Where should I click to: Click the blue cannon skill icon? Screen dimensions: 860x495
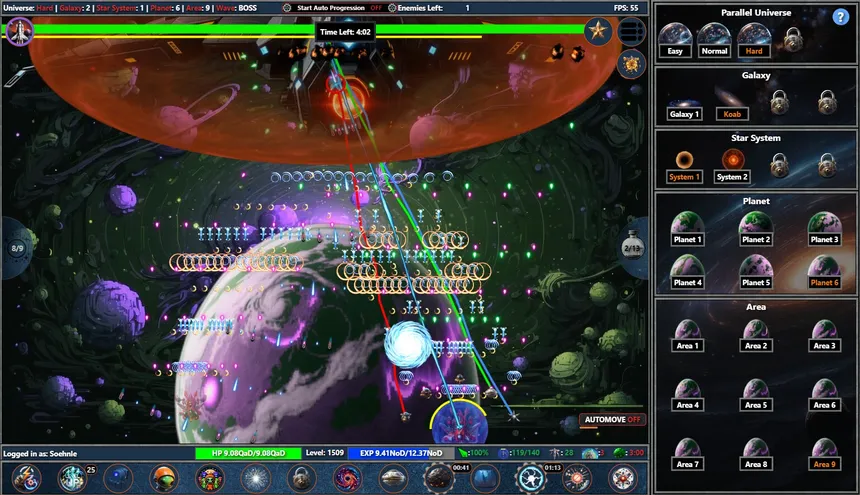[118, 479]
